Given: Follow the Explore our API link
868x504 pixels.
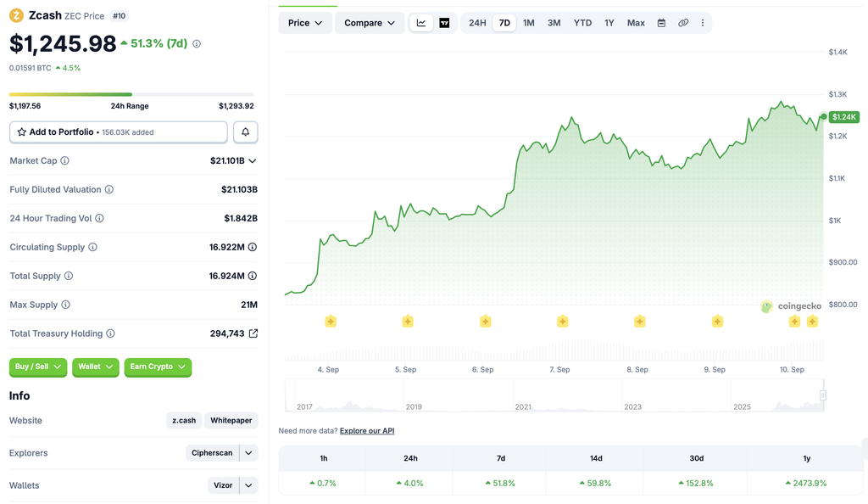Looking at the screenshot, I should point(367,430).
